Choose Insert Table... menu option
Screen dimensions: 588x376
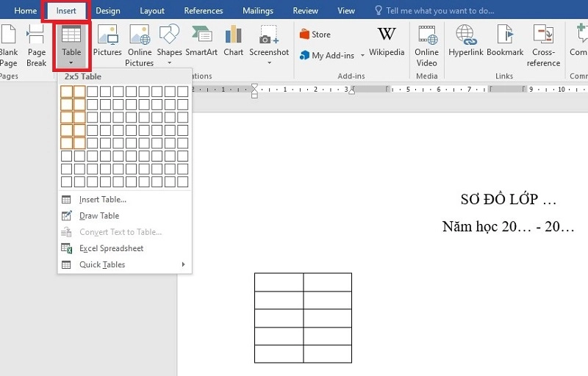coord(102,200)
